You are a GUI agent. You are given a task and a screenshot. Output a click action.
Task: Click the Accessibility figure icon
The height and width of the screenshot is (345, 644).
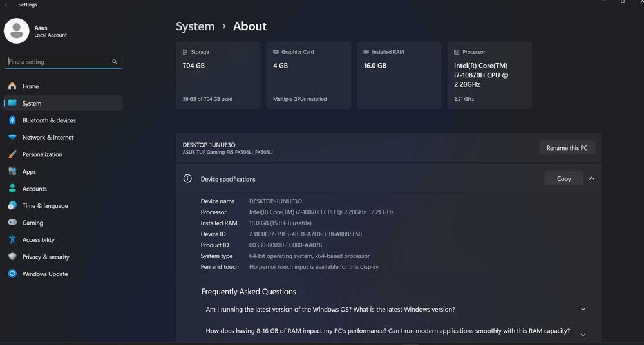[12, 239]
